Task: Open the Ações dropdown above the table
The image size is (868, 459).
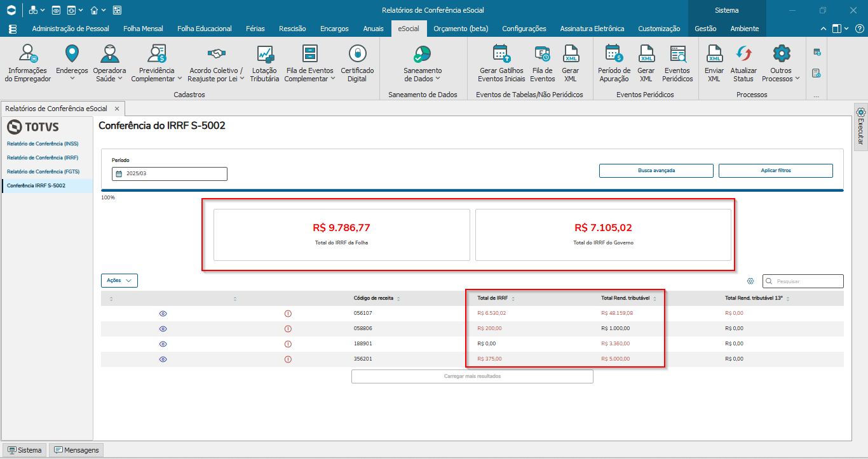Action: click(x=119, y=280)
